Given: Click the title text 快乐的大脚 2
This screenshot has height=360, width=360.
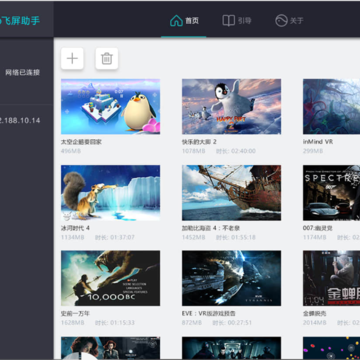Looking at the screenshot, I should 199,142.
